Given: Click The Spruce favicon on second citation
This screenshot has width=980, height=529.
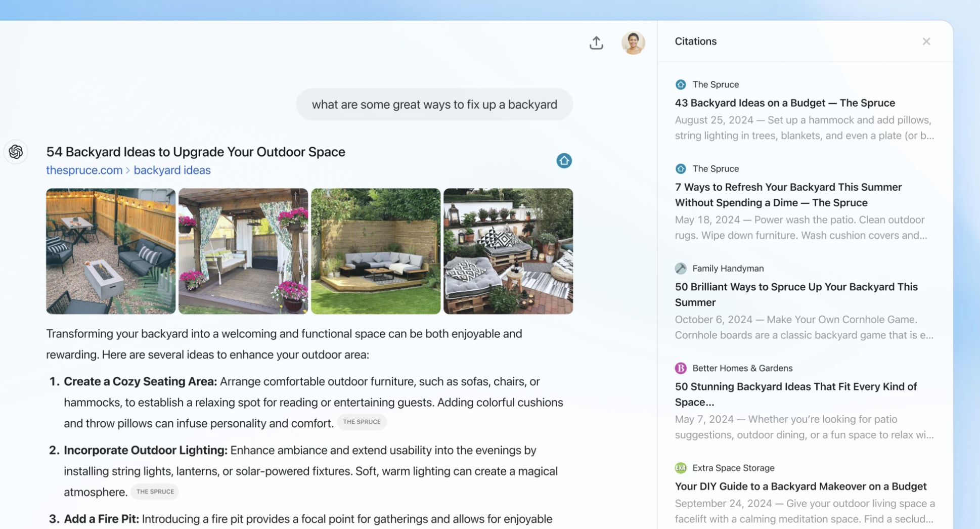Looking at the screenshot, I should 681,168.
